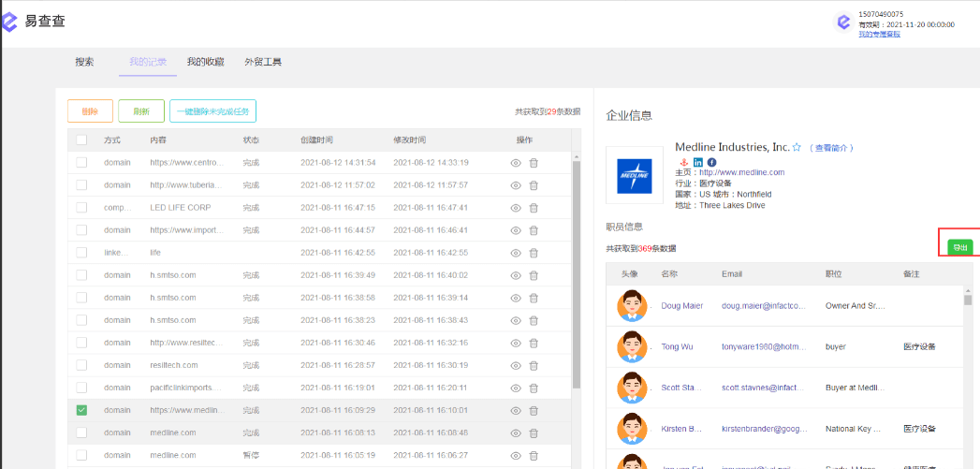Screen dimensions: 980x469
Task: Open Medline's Facebook page icon
Action: point(711,162)
